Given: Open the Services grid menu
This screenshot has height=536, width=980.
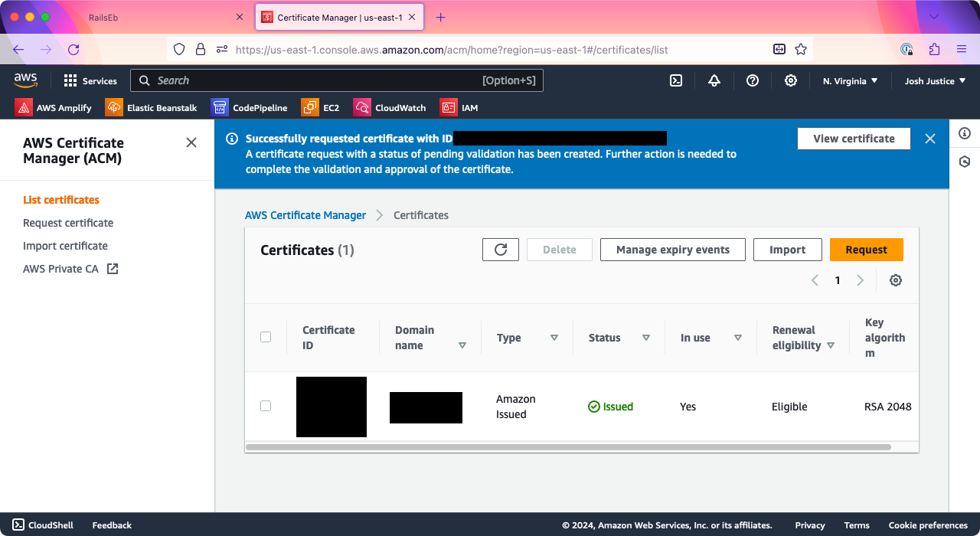Looking at the screenshot, I should pos(90,80).
